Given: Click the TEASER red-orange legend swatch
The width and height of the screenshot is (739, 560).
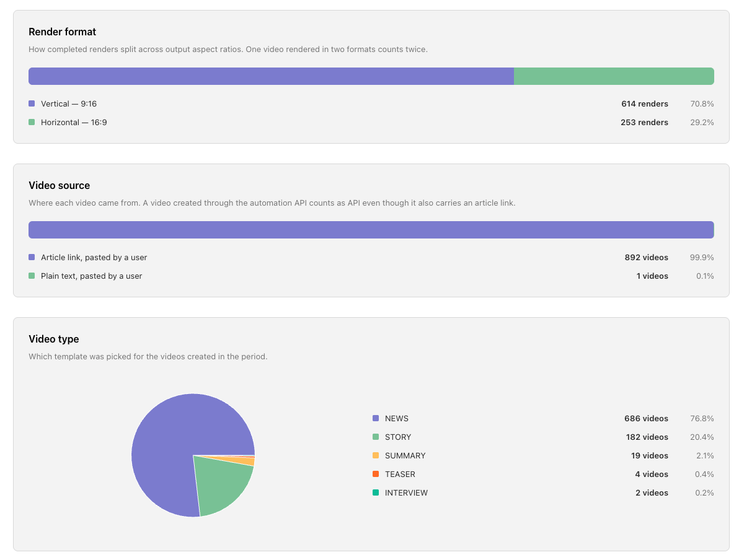Looking at the screenshot, I should tap(376, 474).
